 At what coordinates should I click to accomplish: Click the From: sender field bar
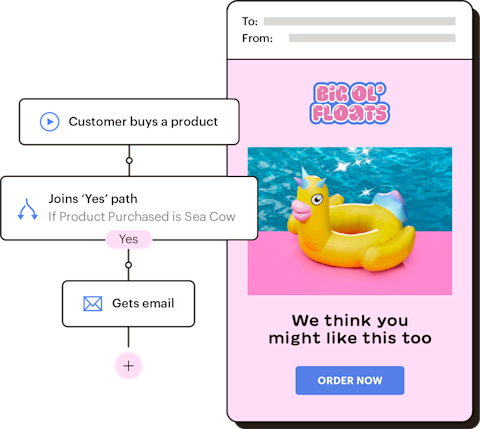pyautogui.click(x=372, y=38)
